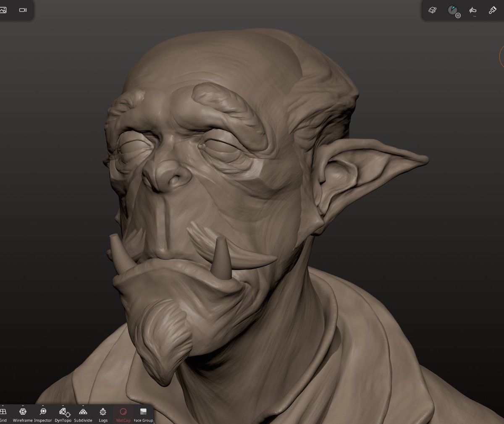Expand the caret above Inspector
The height and width of the screenshot is (424, 504).
tap(43, 406)
